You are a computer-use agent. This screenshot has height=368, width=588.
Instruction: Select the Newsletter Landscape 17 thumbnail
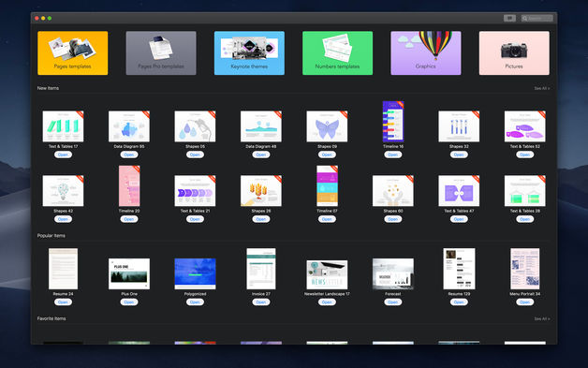327,274
